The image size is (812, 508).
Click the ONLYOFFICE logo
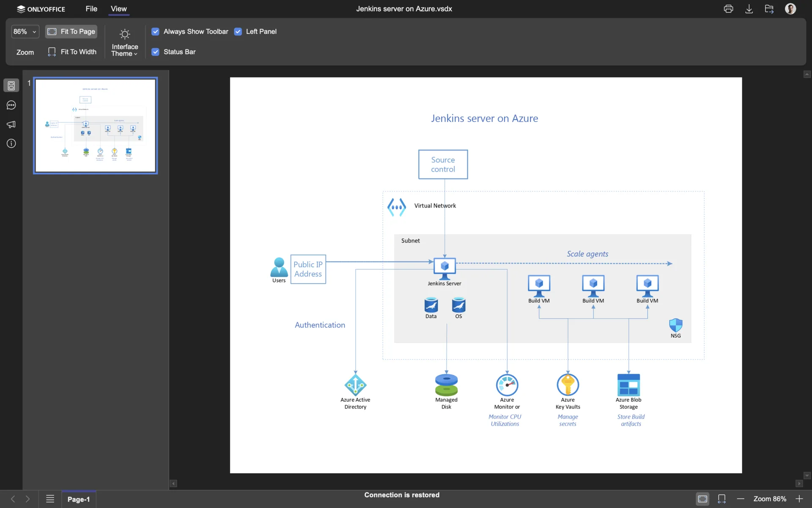coord(41,9)
